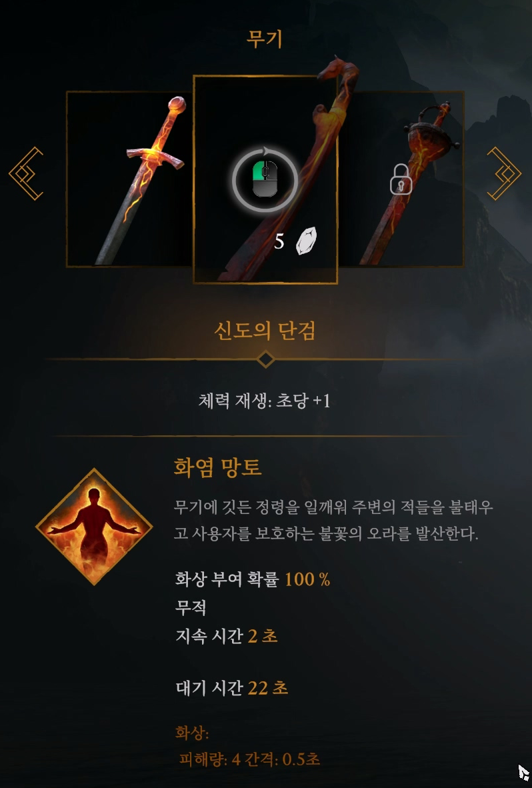Click the 무적 attribute text
The height and width of the screenshot is (788, 532).
coord(191,607)
